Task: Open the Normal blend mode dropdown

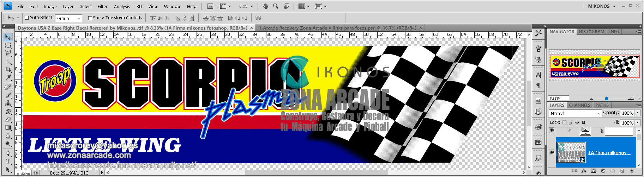Action: (x=575, y=113)
